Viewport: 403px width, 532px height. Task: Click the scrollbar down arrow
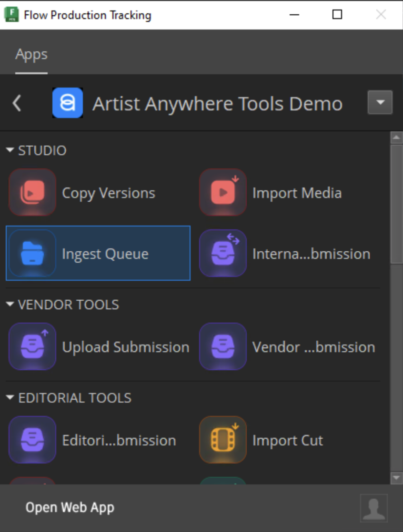tap(396, 478)
